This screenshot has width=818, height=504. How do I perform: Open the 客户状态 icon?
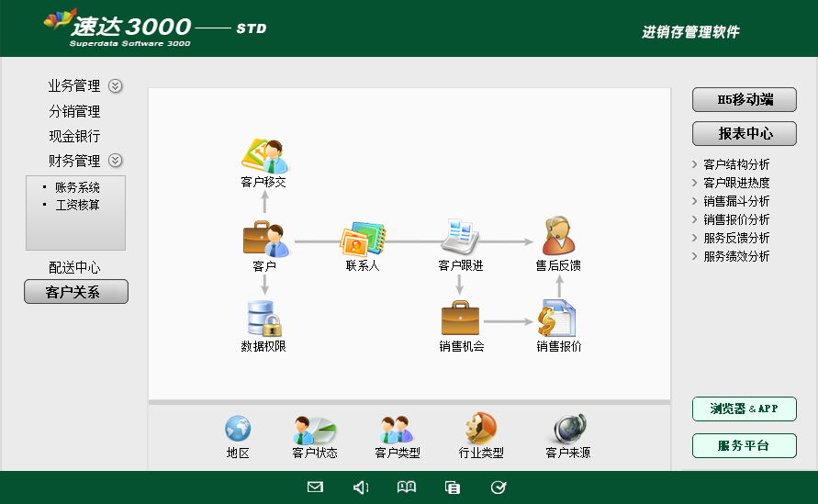[315, 430]
